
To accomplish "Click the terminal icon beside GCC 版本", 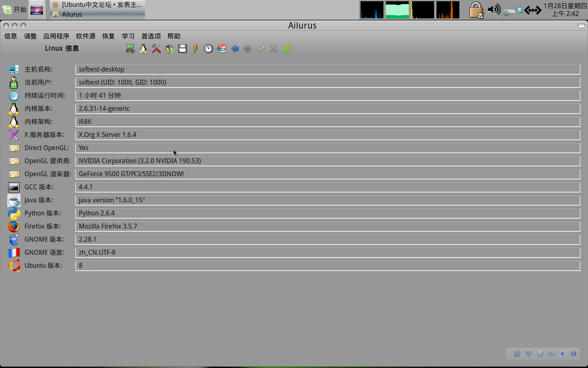I will (x=14, y=187).
